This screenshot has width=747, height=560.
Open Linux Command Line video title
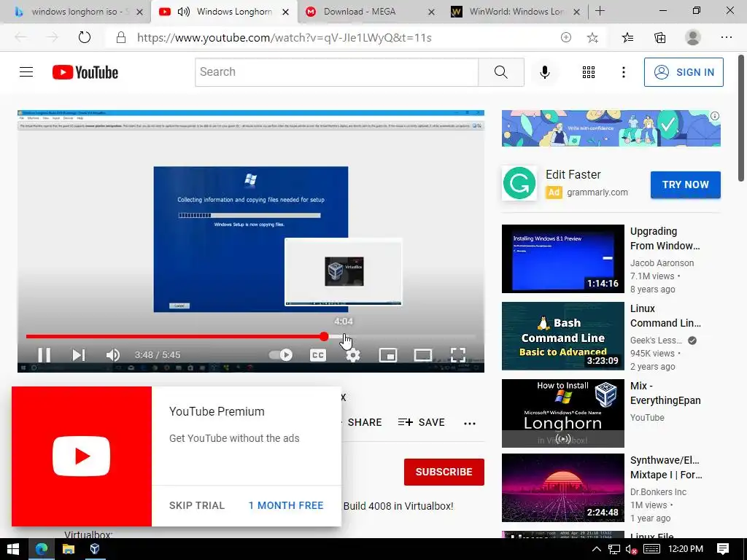click(665, 316)
